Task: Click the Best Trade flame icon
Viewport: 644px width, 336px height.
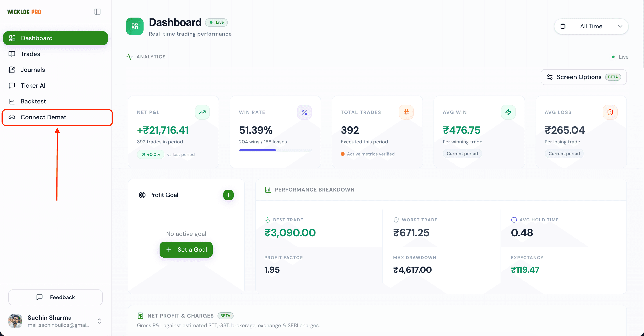Action: tap(268, 220)
